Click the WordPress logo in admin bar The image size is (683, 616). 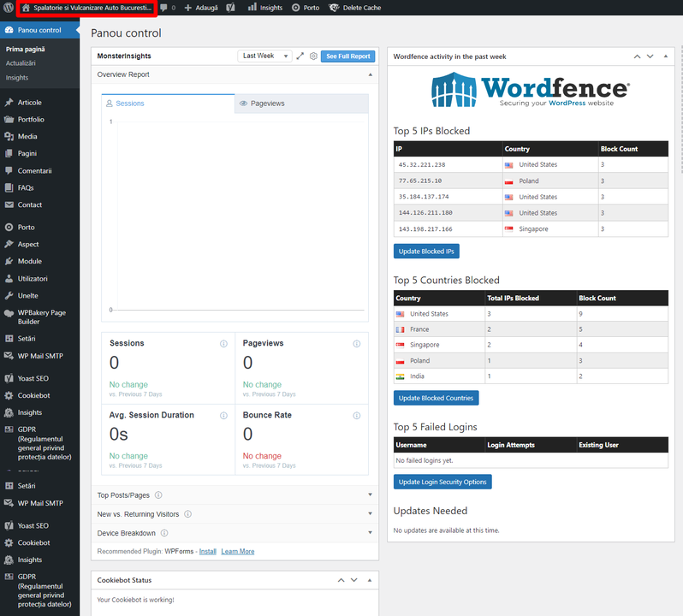click(x=9, y=8)
